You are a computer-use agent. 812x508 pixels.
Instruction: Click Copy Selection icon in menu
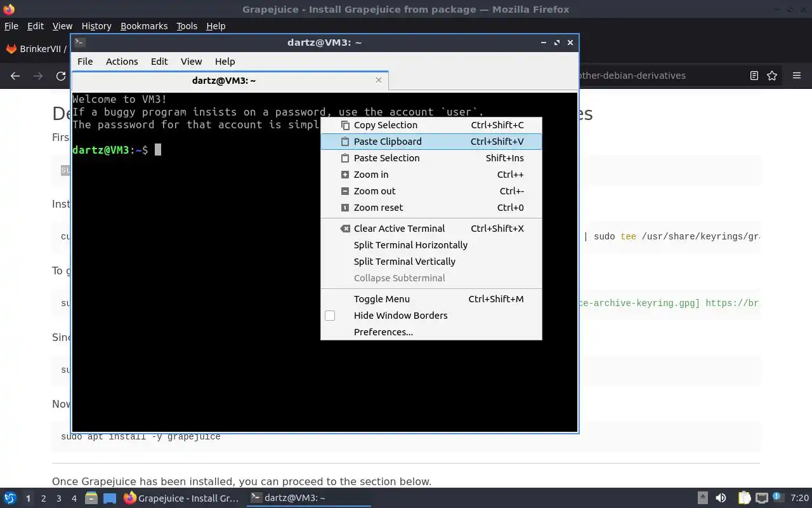(x=345, y=125)
